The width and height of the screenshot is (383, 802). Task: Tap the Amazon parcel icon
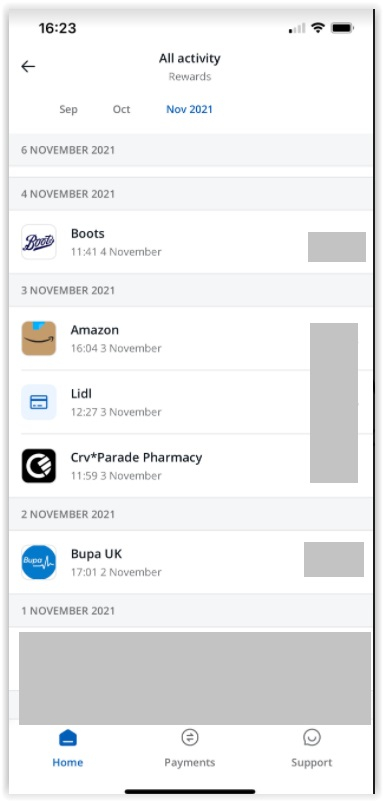click(38, 338)
